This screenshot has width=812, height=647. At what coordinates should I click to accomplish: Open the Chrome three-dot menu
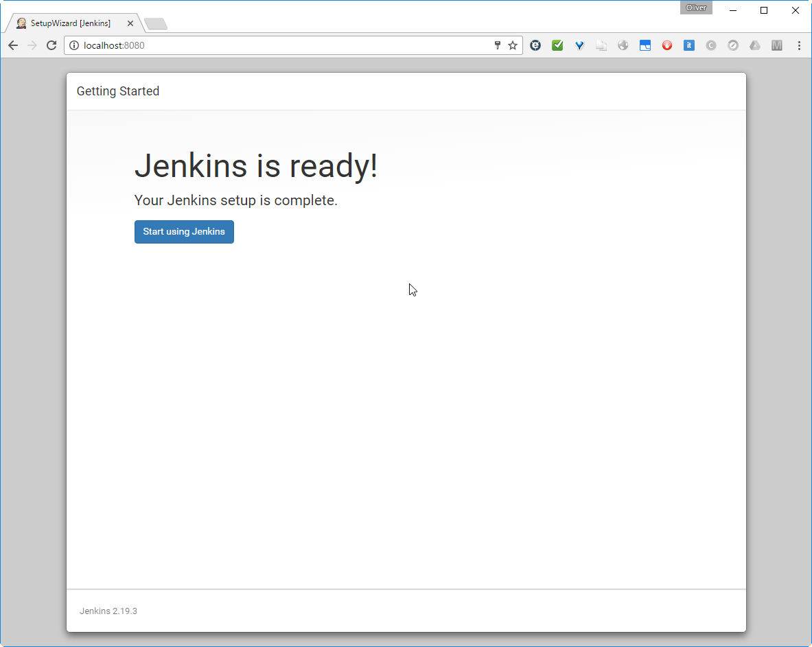click(799, 45)
